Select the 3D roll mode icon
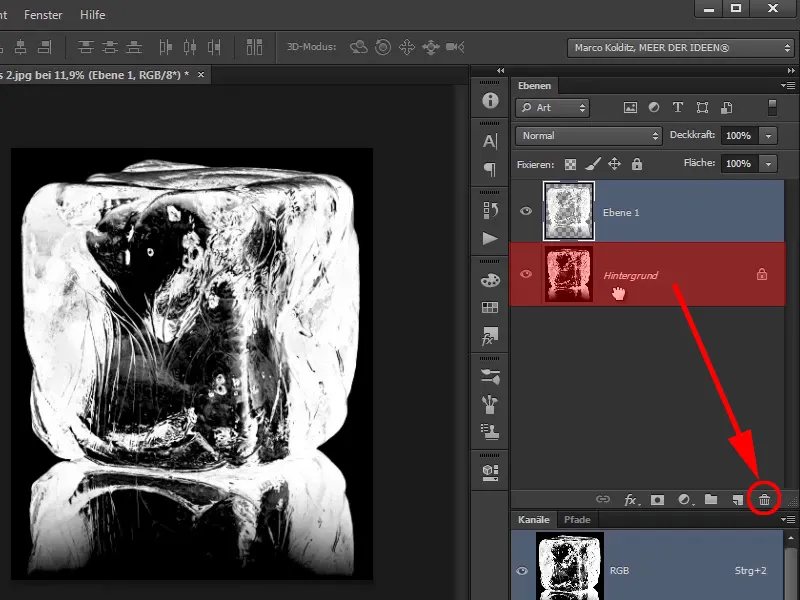Screen dimensions: 800x600 pyautogui.click(x=383, y=47)
